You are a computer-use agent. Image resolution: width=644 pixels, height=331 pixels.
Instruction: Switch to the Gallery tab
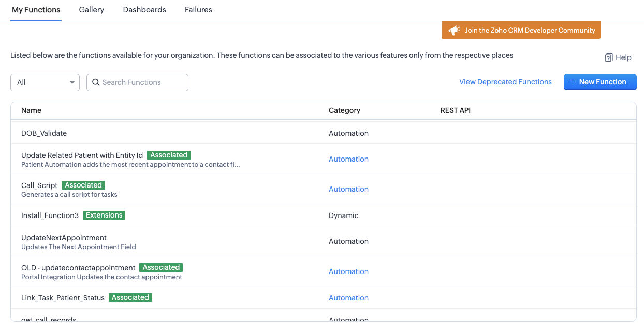pyautogui.click(x=92, y=10)
